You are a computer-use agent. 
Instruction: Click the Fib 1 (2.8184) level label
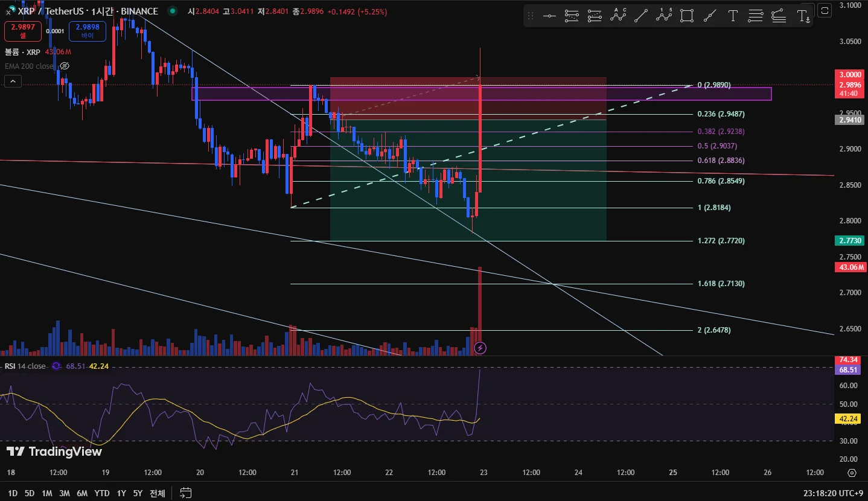pyautogui.click(x=714, y=208)
